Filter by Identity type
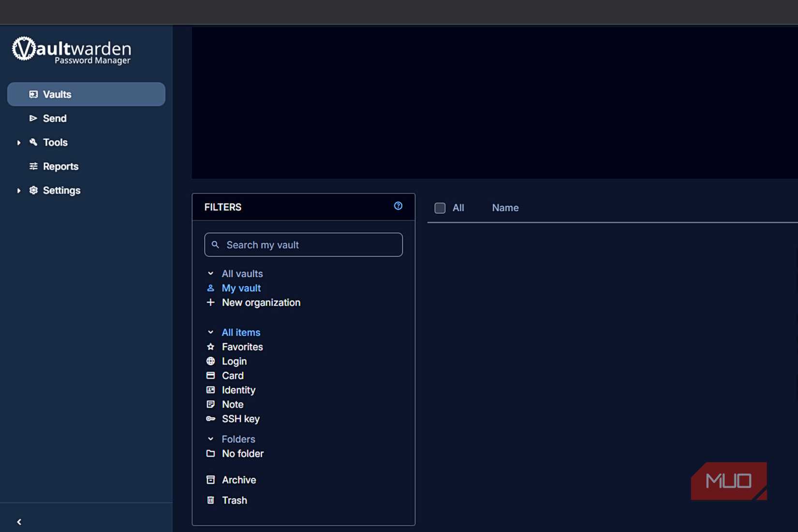This screenshot has height=532, width=798. click(238, 390)
